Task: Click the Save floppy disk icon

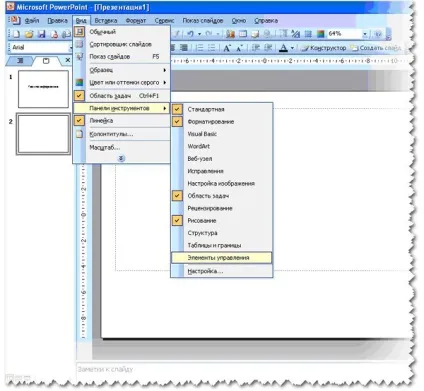Action: point(41,34)
